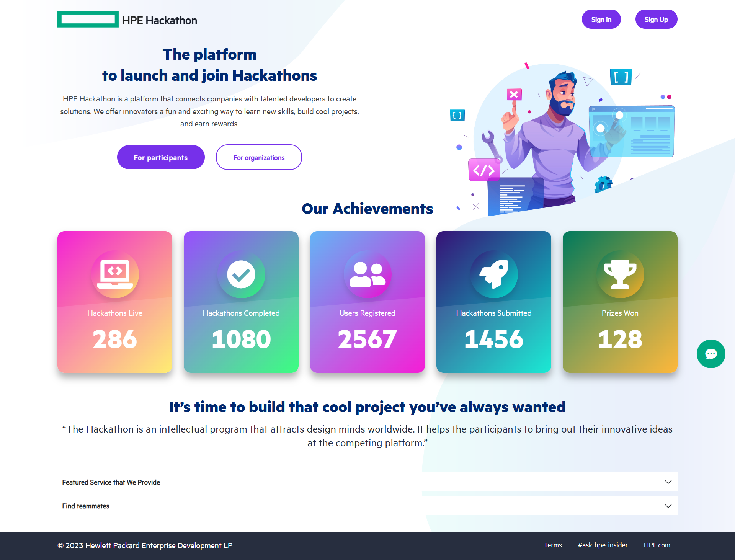Click the blue document panel in illustration
This screenshot has width=735, height=560.
point(515,196)
